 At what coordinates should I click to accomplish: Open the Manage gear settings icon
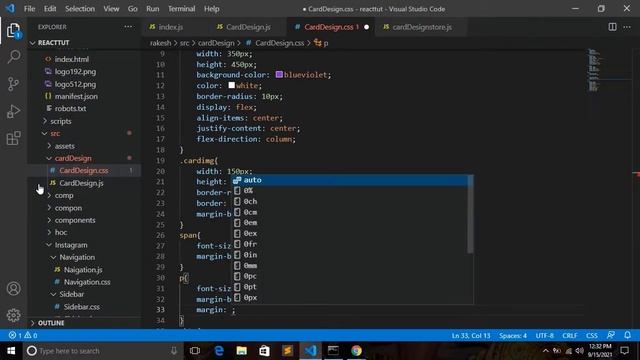point(13,315)
